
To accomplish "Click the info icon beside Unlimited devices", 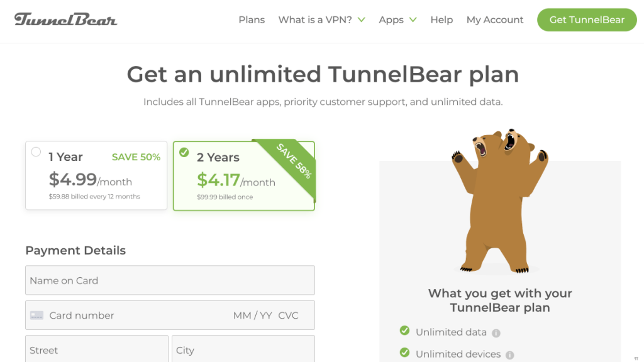I will 510,355.
